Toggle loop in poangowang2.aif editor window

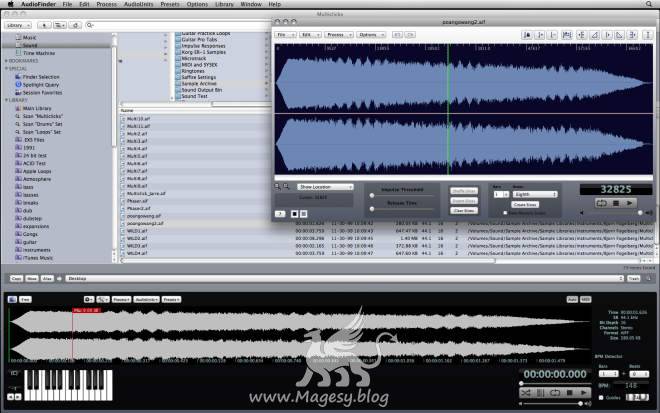click(x=601, y=203)
